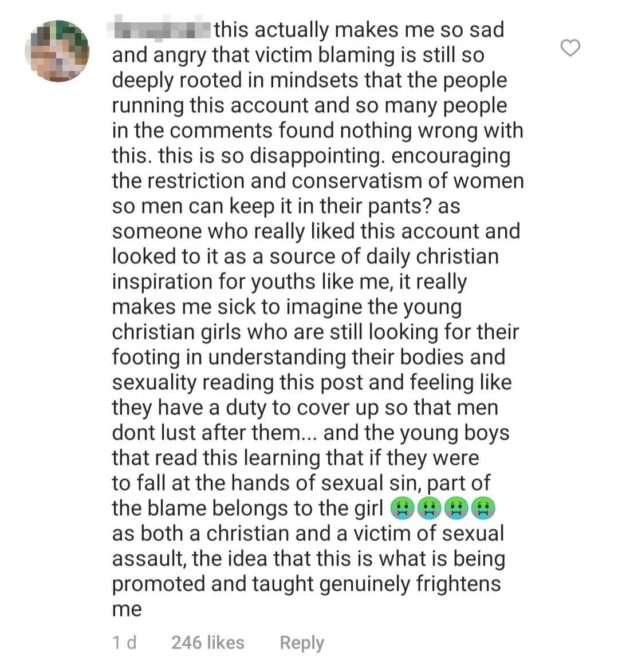Click the second nauseated face emoji

(428, 508)
